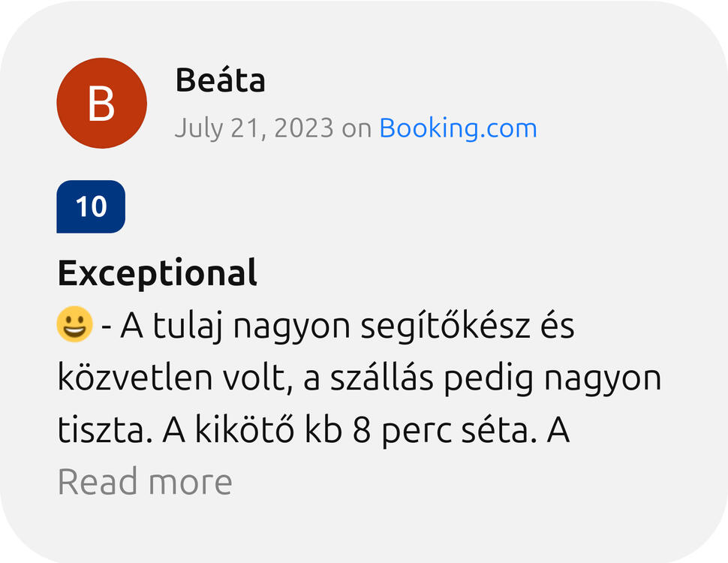Click the blue 10 score badge

(91, 206)
